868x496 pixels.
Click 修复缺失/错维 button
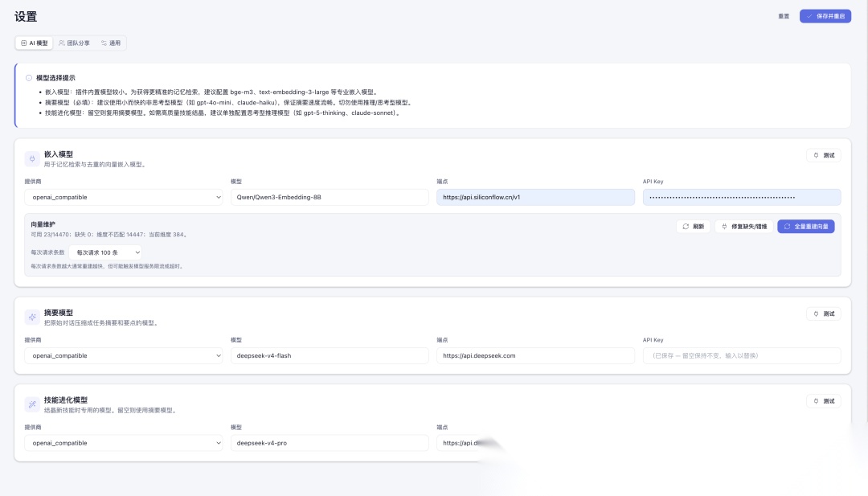point(744,227)
